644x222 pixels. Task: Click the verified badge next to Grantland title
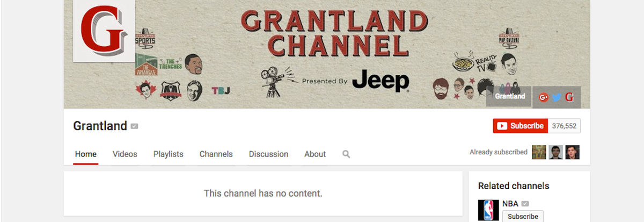[x=134, y=126]
